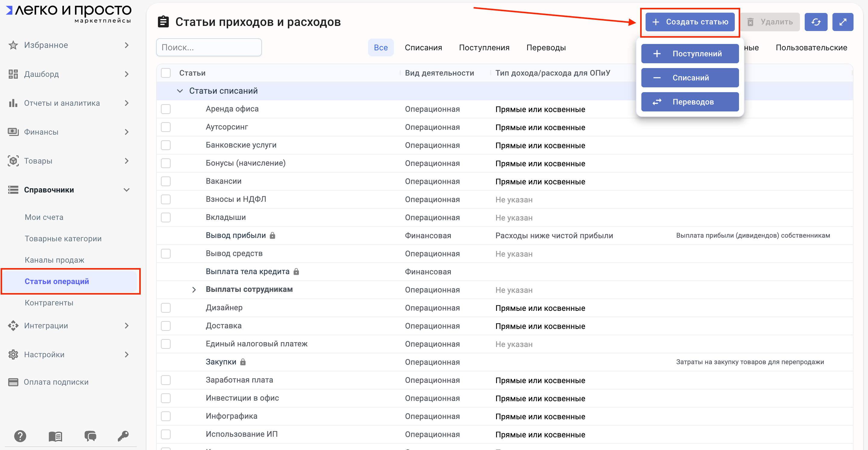868x450 pixels.
Task: Tick the Доставка row checkbox
Action: tap(166, 326)
